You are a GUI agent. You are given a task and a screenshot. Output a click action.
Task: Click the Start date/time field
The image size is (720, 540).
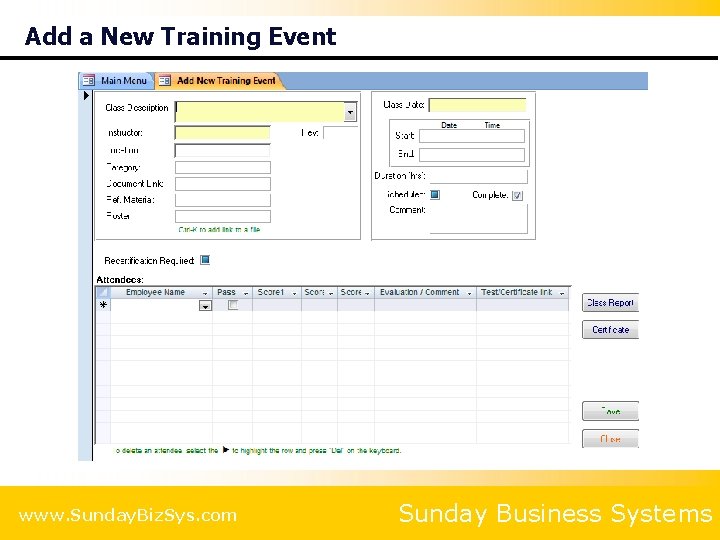click(472, 136)
